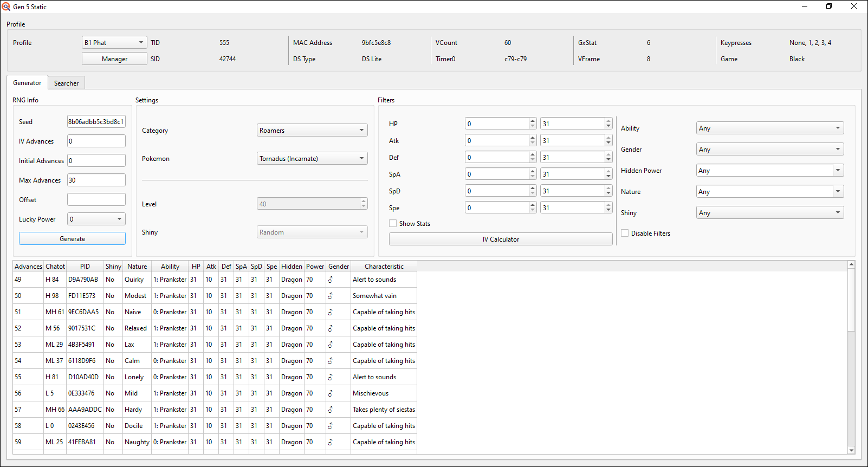
Task: Click the Nature column header
Action: coord(137,266)
